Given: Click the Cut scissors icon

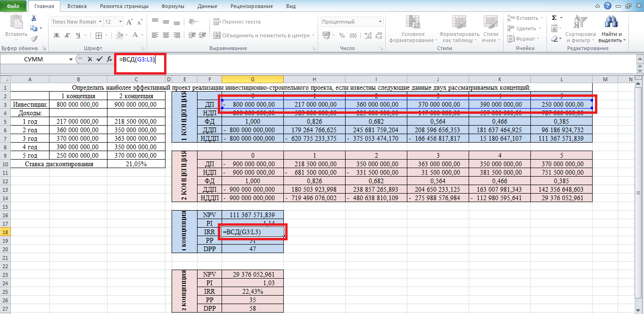Looking at the screenshot, I should pyautogui.click(x=33, y=18).
